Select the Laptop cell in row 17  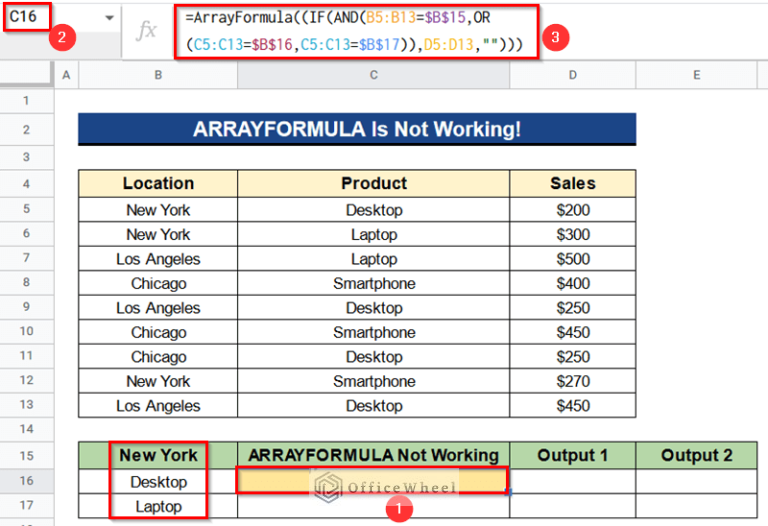158,507
